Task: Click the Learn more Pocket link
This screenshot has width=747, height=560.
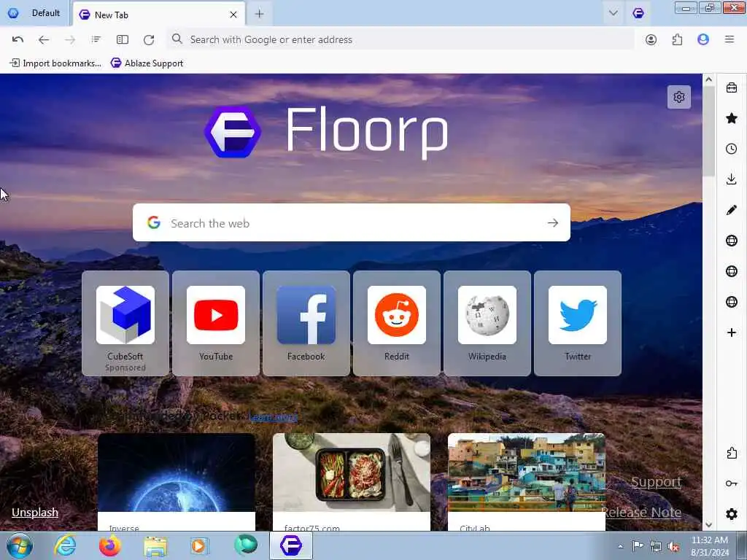Action: (274, 417)
